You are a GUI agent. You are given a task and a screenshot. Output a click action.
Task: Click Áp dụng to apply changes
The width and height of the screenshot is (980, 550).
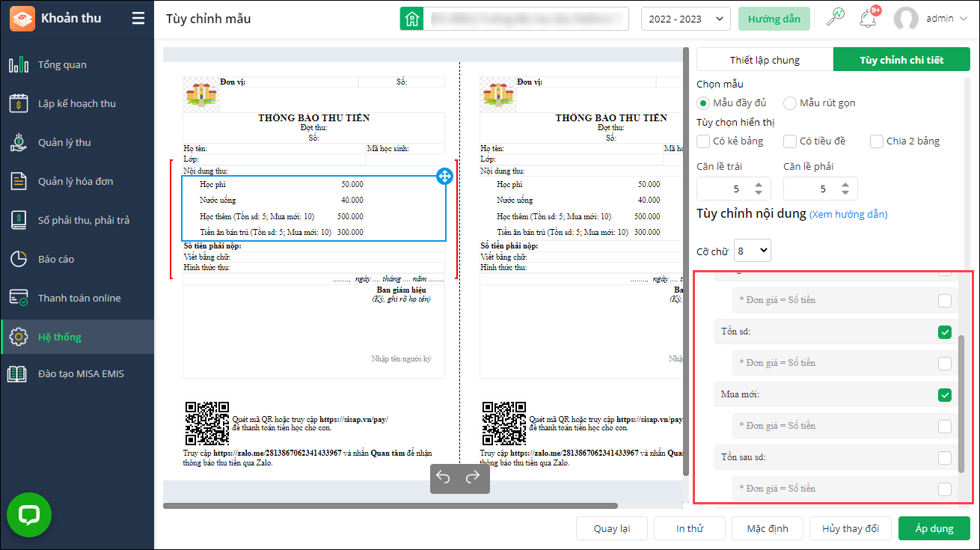click(934, 528)
